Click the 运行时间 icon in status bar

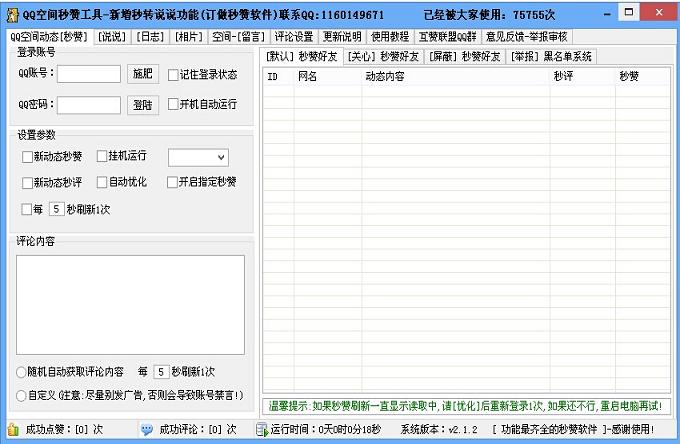(261, 429)
